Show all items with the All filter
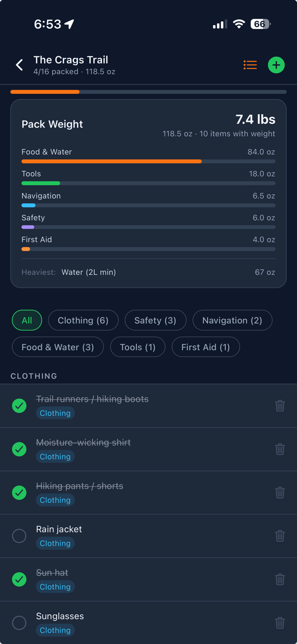This screenshot has height=644, width=297. point(27,320)
